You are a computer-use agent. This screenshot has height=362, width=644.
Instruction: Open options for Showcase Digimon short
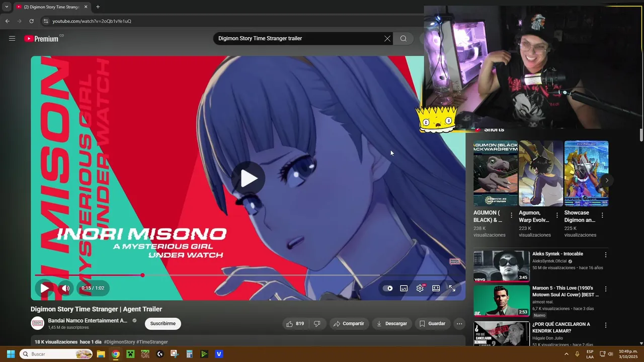(x=602, y=215)
